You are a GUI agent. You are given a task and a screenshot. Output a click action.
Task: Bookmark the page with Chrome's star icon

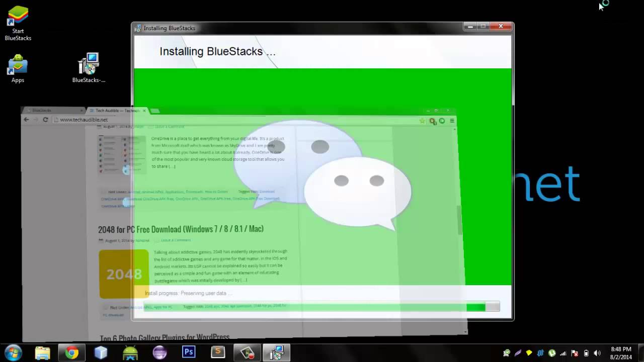(422, 121)
